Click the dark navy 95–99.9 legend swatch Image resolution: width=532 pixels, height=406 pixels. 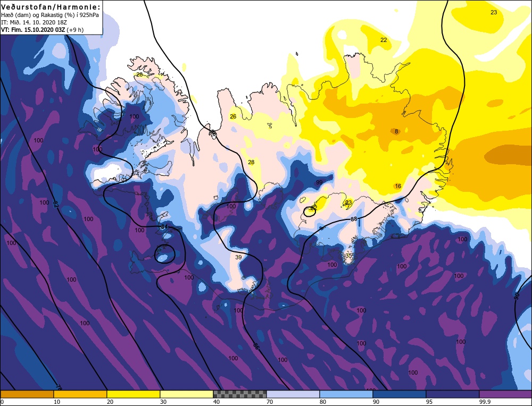(x=453, y=394)
